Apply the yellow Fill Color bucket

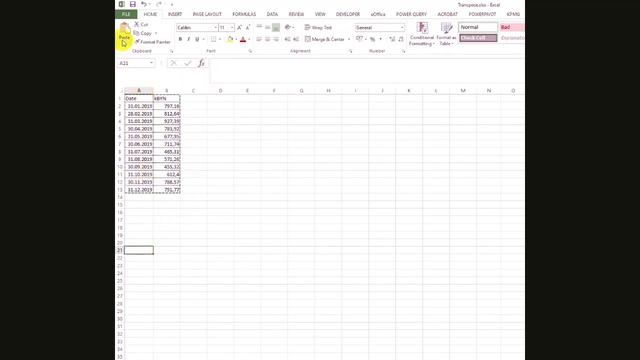(230, 39)
